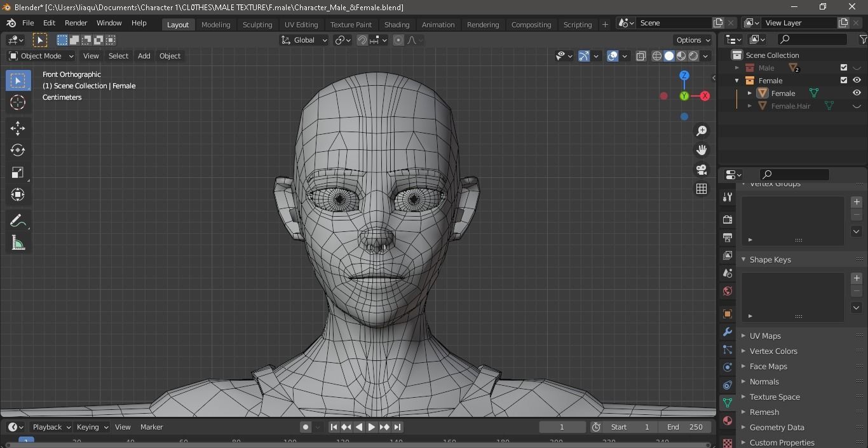The height and width of the screenshot is (448, 868).
Task: Open the World properties tab icon
Action: coord(728,291)
